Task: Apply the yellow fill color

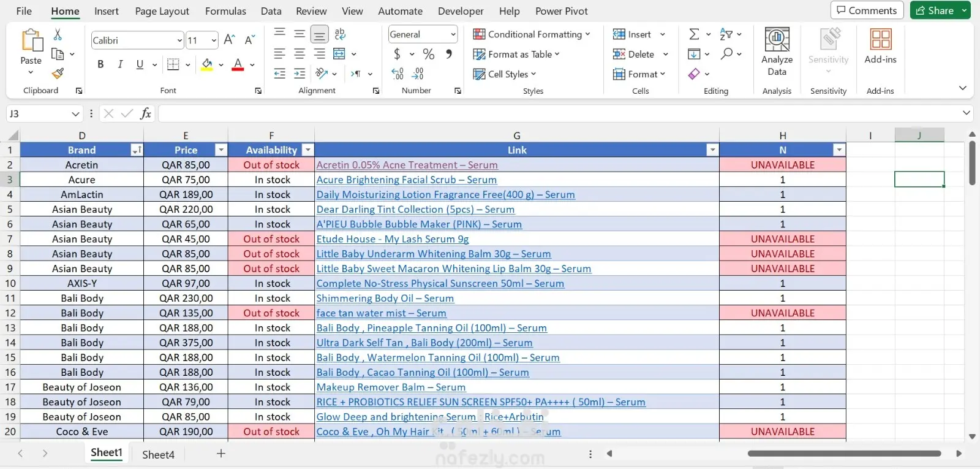Action: click(207, 64)
